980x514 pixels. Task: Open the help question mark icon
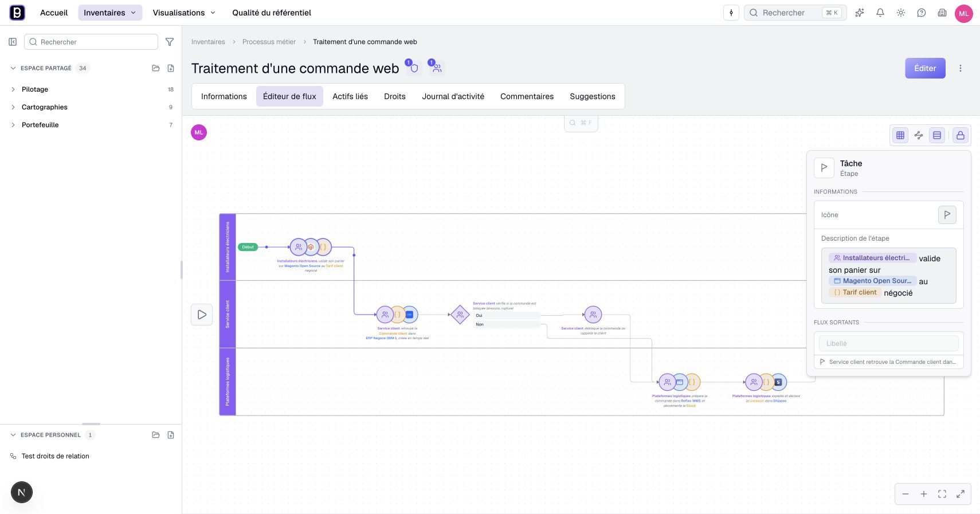click(922, 13)
